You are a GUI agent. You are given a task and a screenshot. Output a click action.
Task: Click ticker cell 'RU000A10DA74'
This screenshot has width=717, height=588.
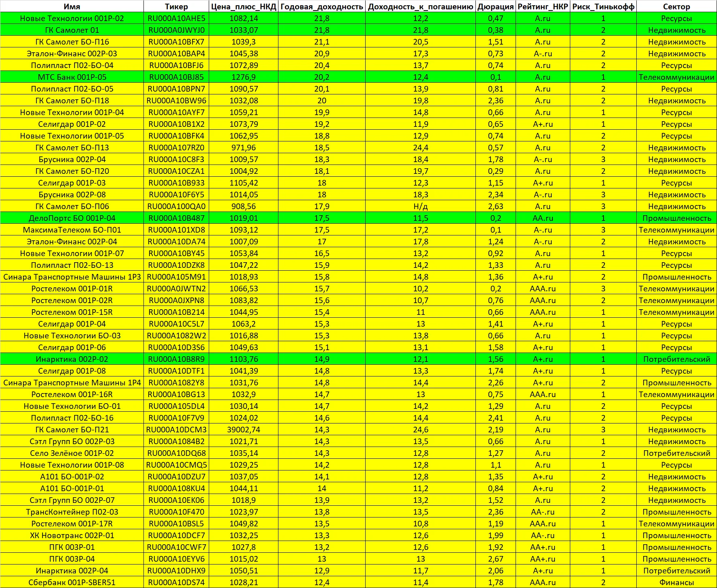[177, 242]
